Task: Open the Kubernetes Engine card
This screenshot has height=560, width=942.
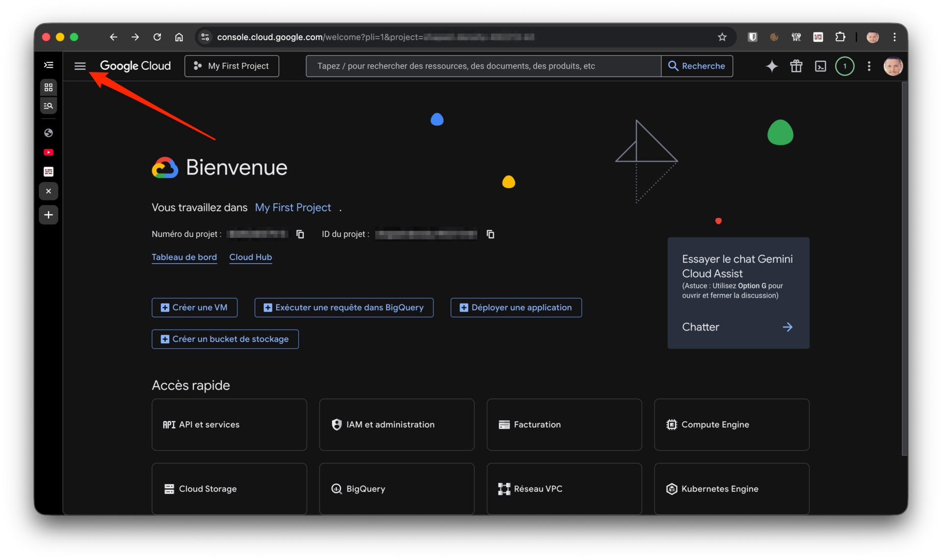Action: click(732, 489)
